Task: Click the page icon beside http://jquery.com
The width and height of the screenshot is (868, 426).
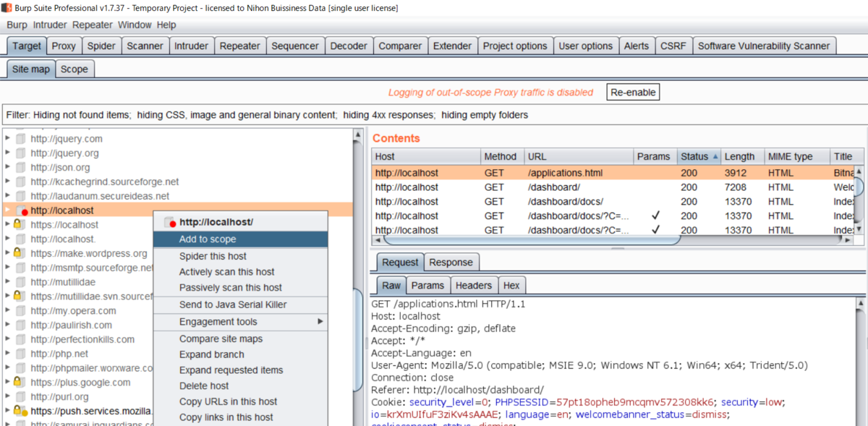Action: coord(21,139)
